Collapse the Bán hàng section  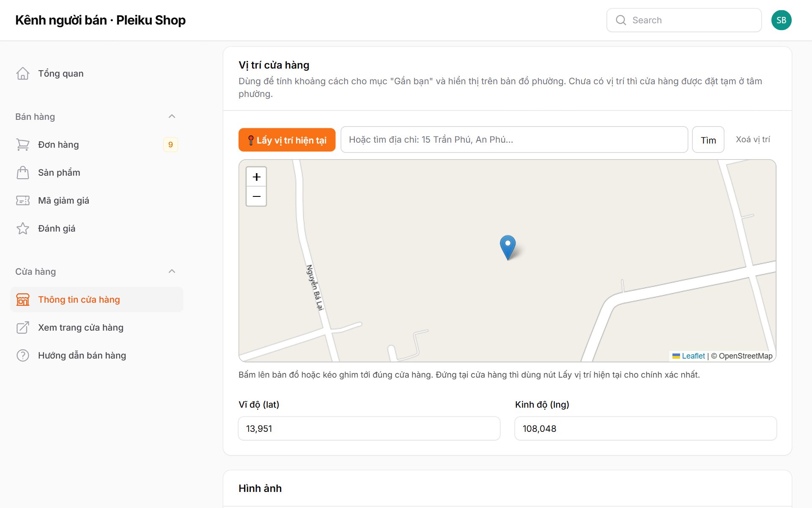172,116
